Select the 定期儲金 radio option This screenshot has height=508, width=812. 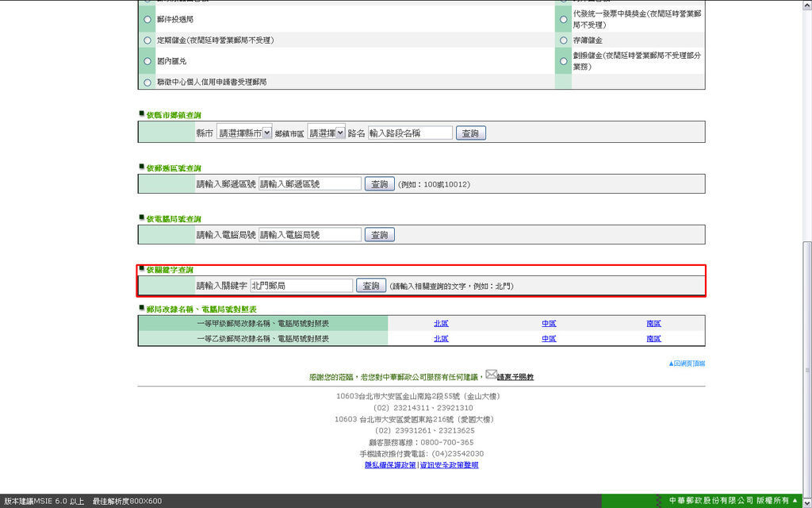pyautogui.click(x=147, y=40)
